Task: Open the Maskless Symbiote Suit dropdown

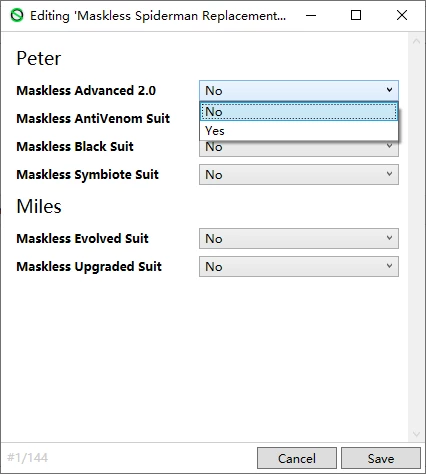Action: [299, 174]
